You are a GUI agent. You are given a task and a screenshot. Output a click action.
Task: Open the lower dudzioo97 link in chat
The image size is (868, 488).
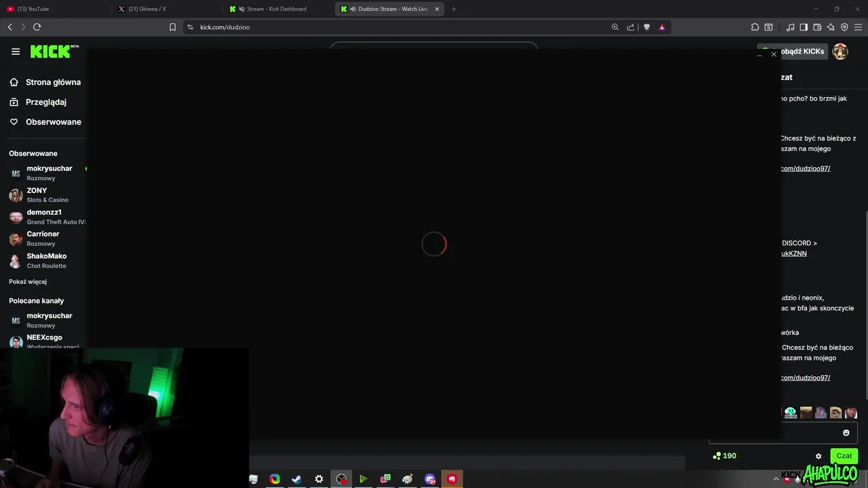click(805, 378)
